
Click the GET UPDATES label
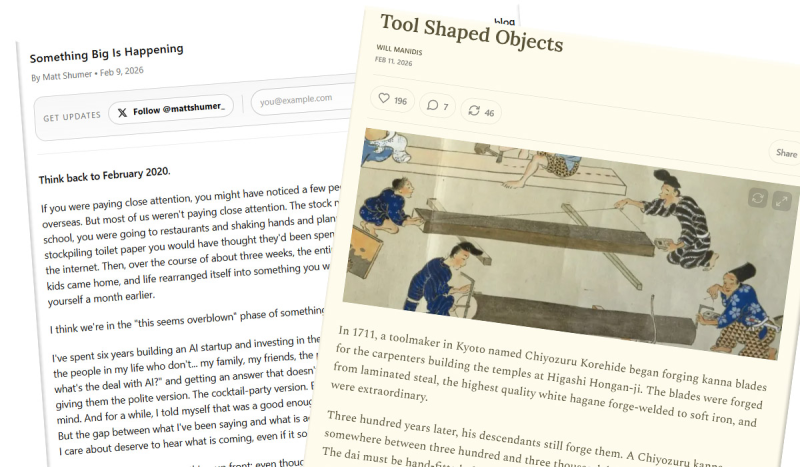[72, 117]
